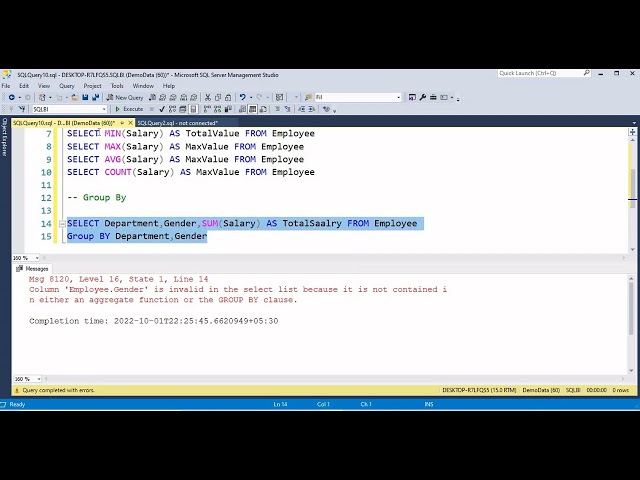Open the Undo history dropdown arrow
640x480 pixels.
251,98
